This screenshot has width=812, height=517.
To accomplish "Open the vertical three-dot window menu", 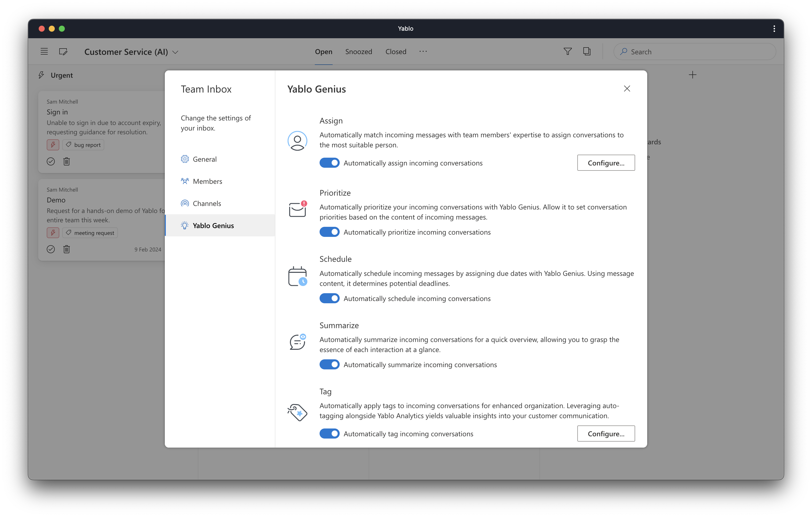I will (x=774, y=29).
